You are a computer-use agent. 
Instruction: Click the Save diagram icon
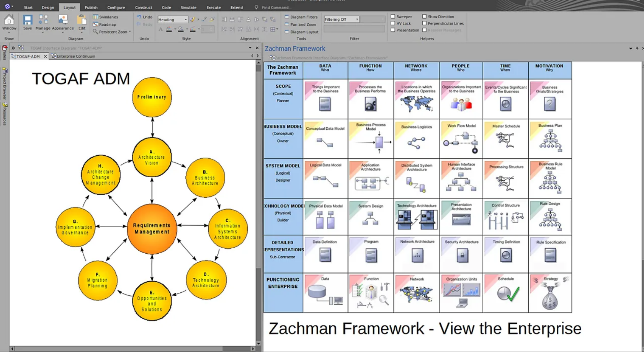tap(28, 20)
